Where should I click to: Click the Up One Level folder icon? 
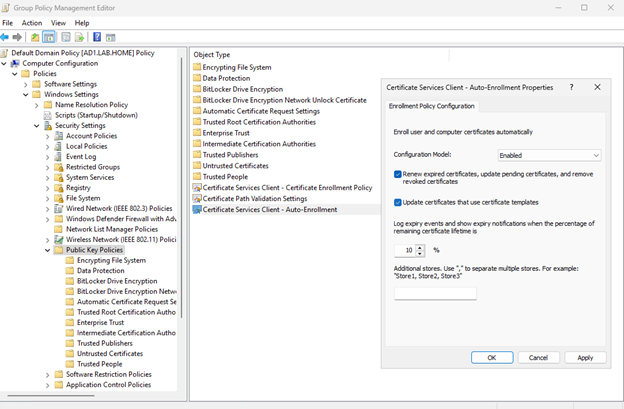click(x=35, y=37)
